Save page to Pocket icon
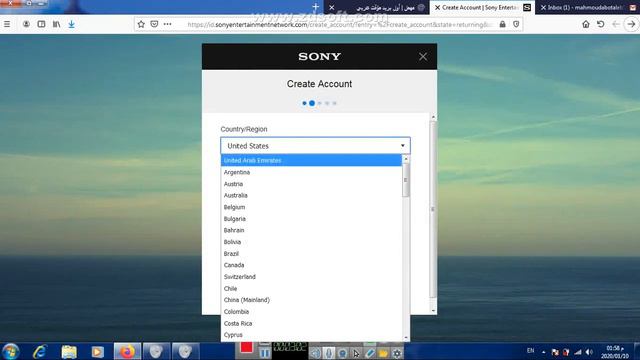Image resolution: width=640 pixels, height=360 pixels. click(x=154, y=24)
